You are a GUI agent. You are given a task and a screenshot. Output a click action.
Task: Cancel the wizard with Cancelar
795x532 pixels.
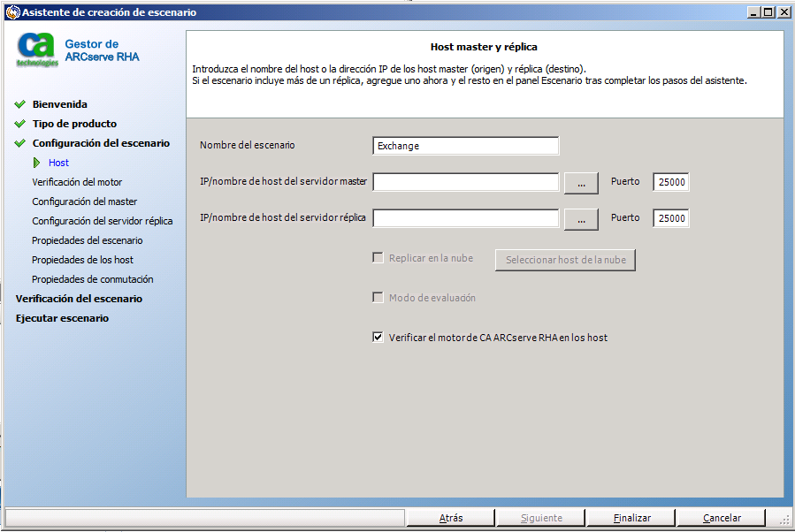(722, 518)
